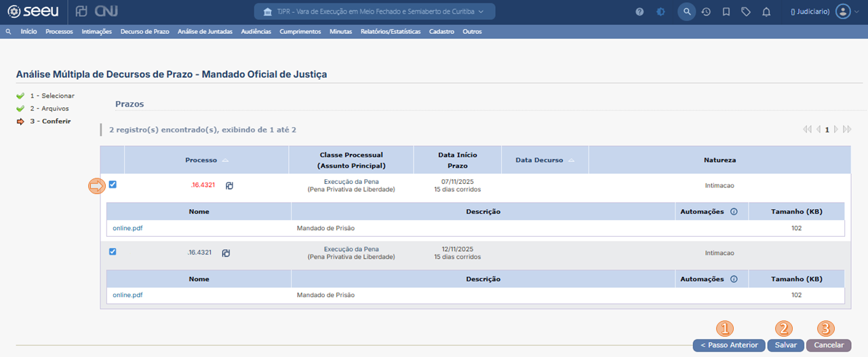Uncheck the 12/11/2025 process row checkbox
Viewport: 868px width, 357px height.
coord(113,251)
